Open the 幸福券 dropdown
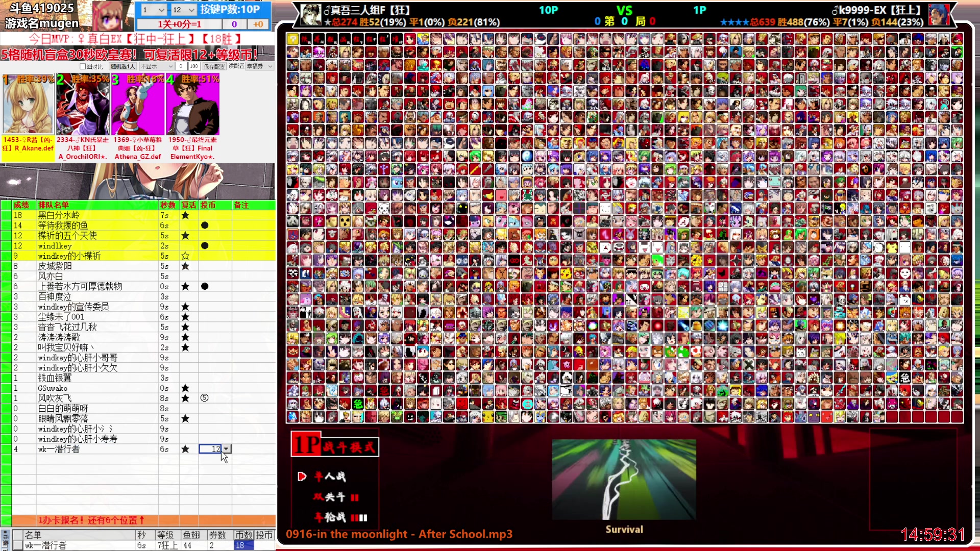 coord(260,66)
